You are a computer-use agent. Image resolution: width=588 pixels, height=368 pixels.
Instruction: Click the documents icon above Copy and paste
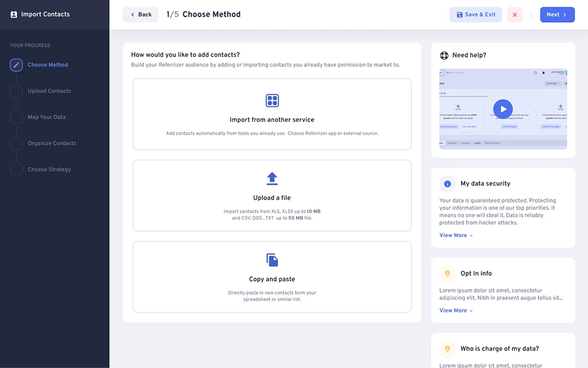click(272, 260)
